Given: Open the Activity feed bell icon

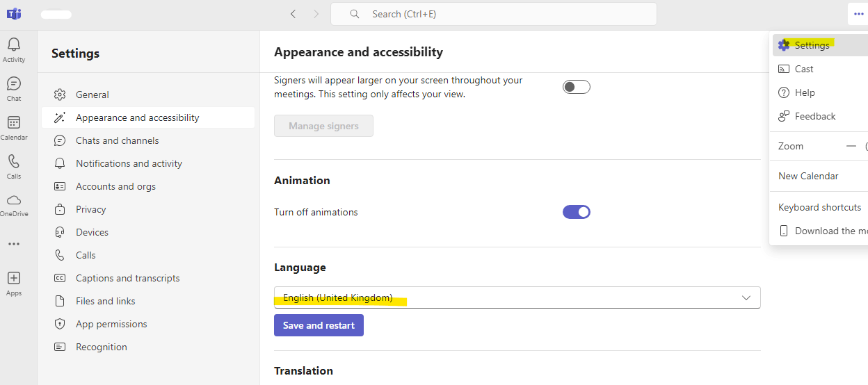Looking at the screenshot, I should pyautogui.click(x=14, y=46).
